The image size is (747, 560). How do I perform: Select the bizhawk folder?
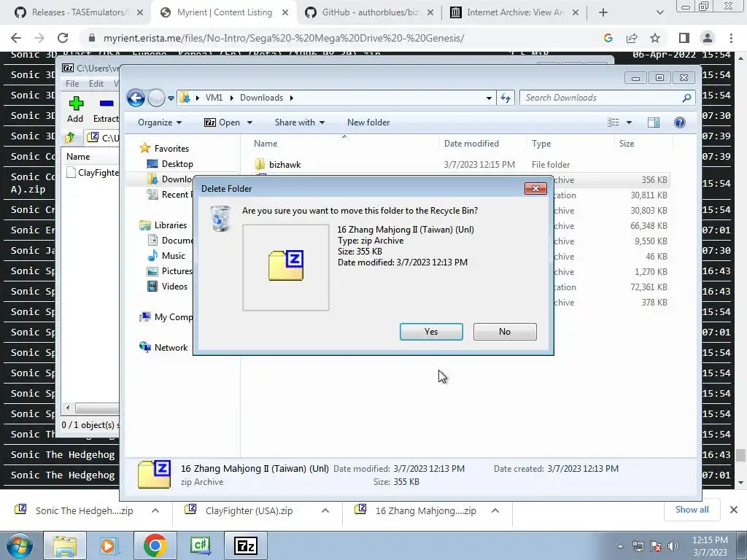(285, 164)
